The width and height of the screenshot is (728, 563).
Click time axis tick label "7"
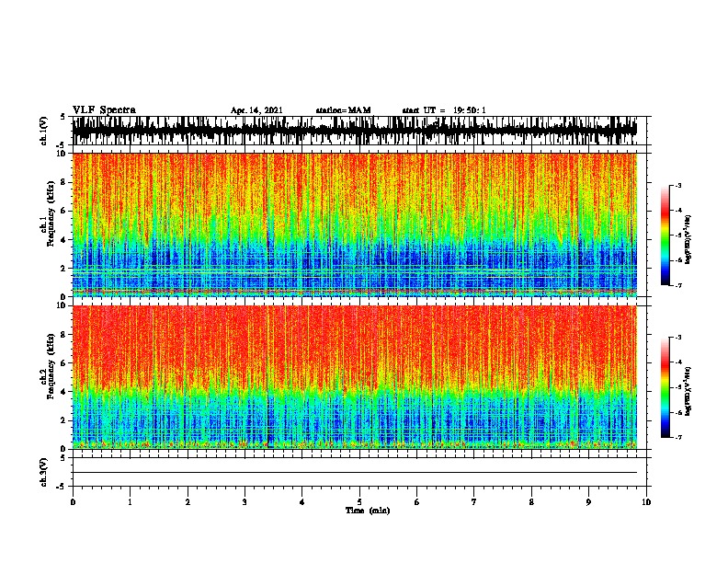click(474, 502)
